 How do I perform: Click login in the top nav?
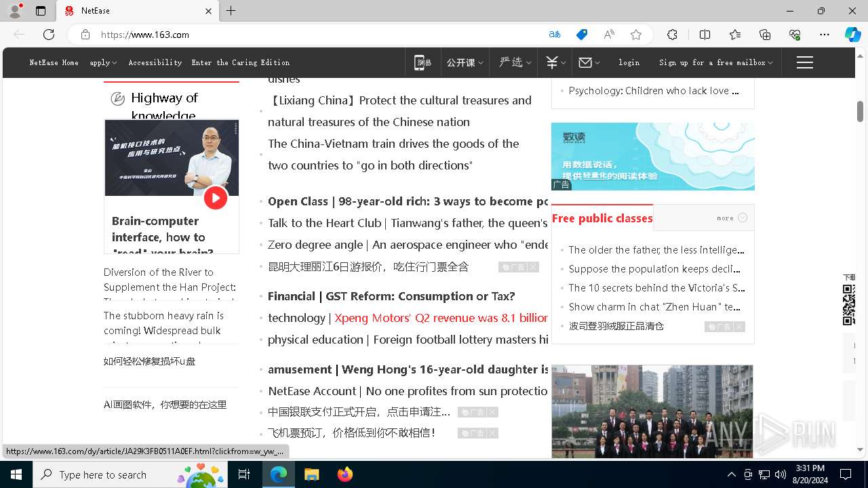629,62
